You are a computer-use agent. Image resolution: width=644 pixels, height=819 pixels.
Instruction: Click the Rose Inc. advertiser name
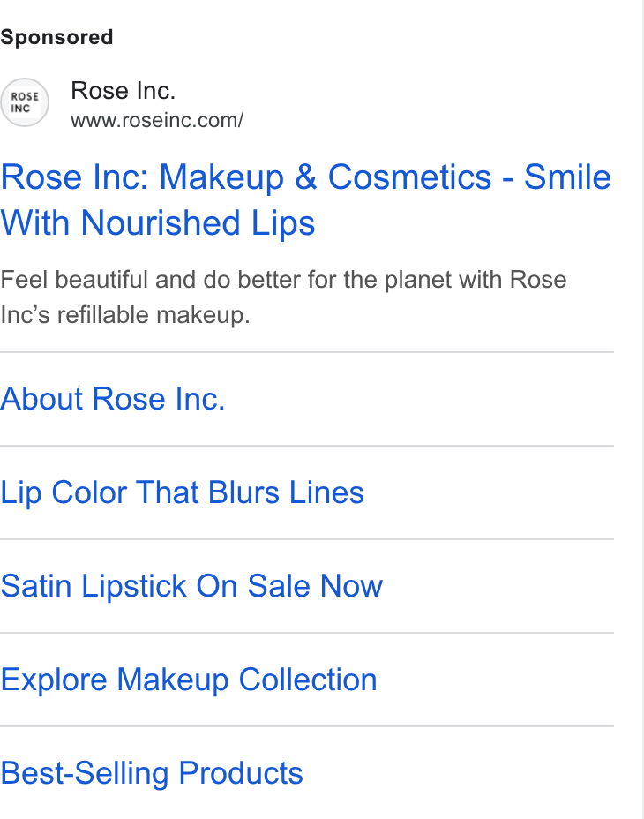[123, 91]
